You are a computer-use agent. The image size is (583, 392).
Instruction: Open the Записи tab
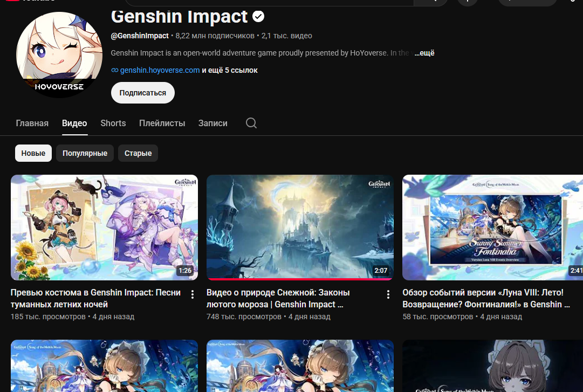pyautogui.click(x=212, y=123)
